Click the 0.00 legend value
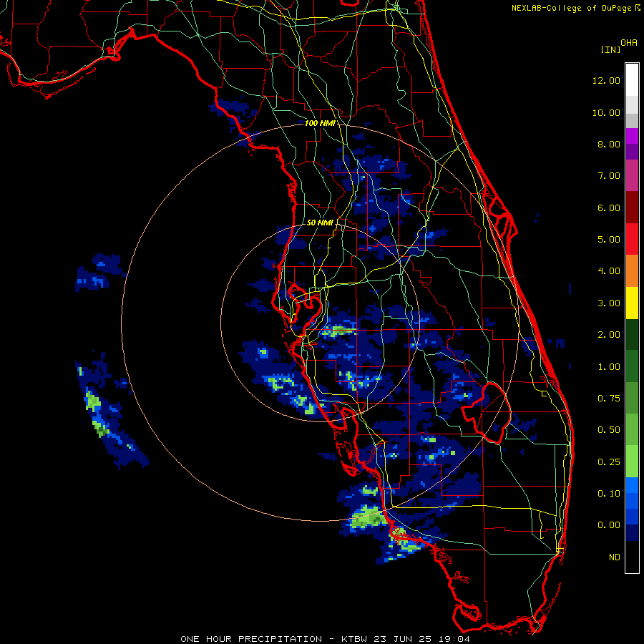 point(608,525)
